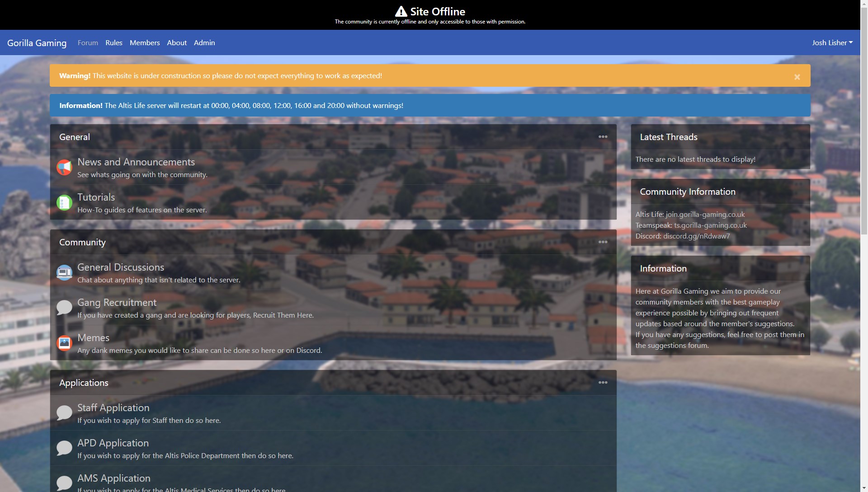This screenshot has height=492, width=868.
Task: Click the Site Offline warning triangle icon
Action: 401,12
